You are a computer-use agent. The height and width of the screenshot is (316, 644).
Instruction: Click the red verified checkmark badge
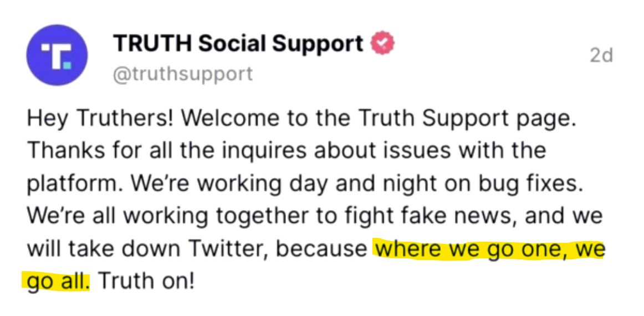[383, 43]
